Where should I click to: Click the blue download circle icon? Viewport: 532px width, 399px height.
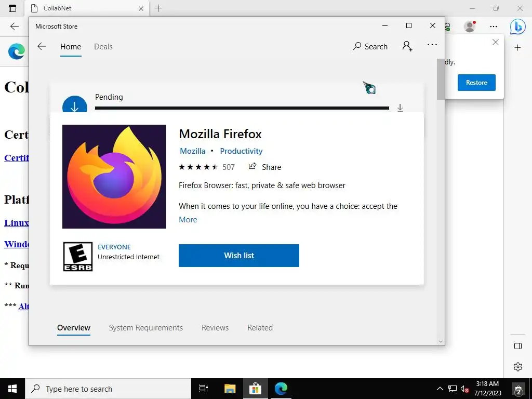(x=75, y=104)
